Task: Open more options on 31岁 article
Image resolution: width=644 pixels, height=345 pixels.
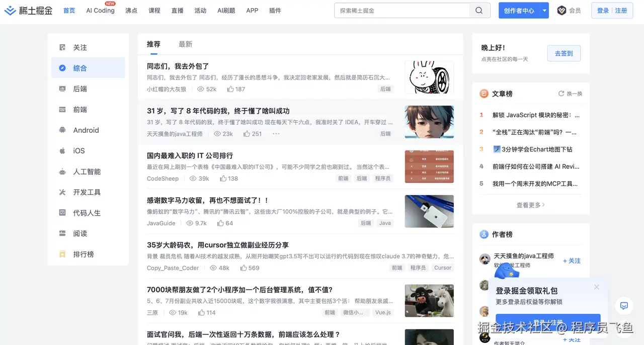Action: point(276,134)
